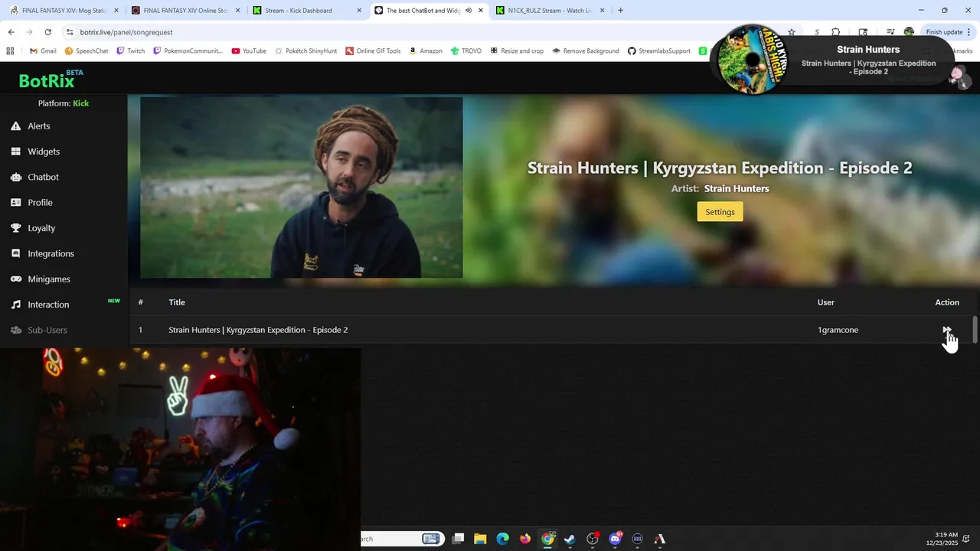Click the Action column header

[x=947, y=302]
